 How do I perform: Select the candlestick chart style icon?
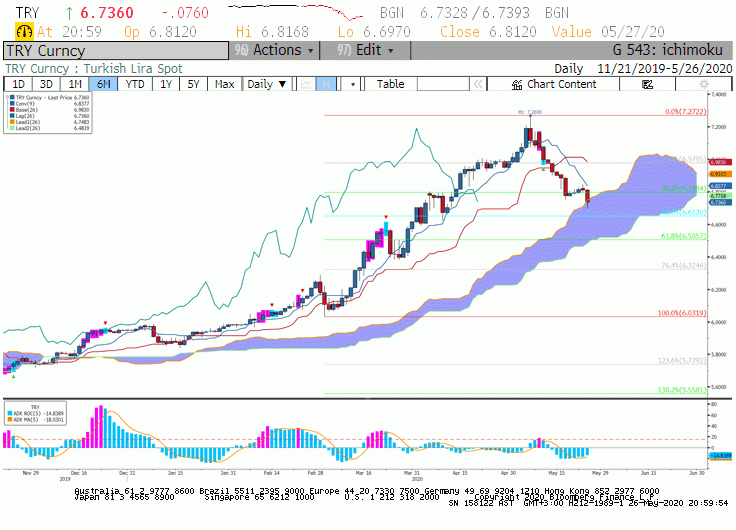click(326, 84)
